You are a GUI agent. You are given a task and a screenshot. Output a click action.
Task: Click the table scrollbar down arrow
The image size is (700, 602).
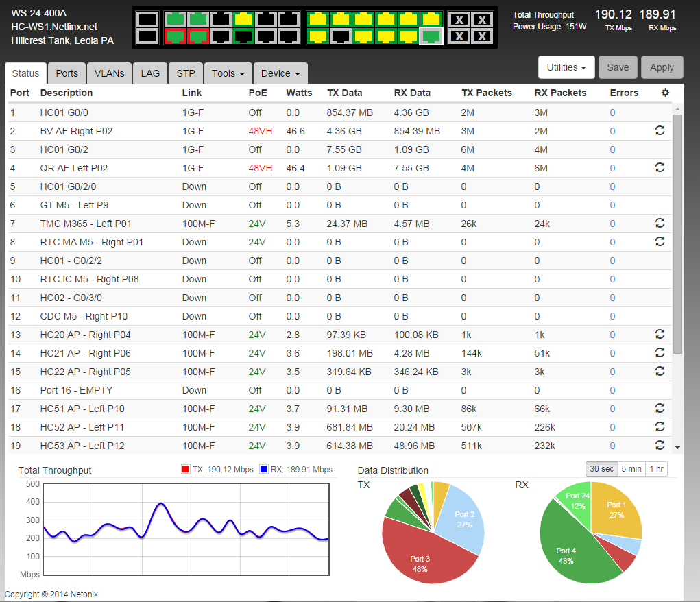tap(677, 448)
